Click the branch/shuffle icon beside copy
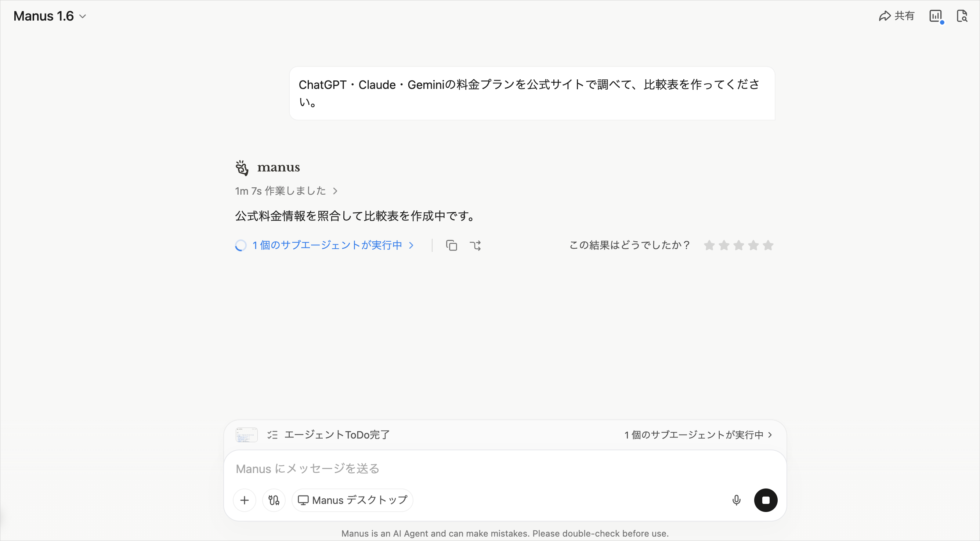 tap(475, 245)
